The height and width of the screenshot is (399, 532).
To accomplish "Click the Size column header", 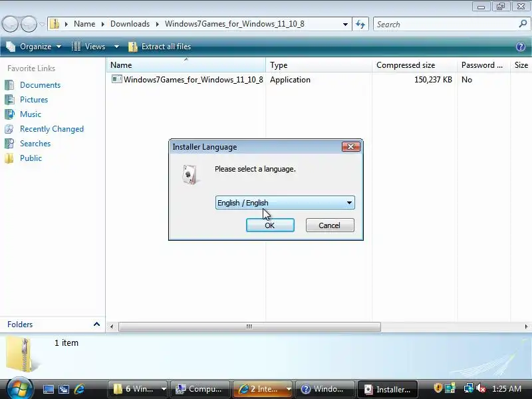I will click(521, 65).
